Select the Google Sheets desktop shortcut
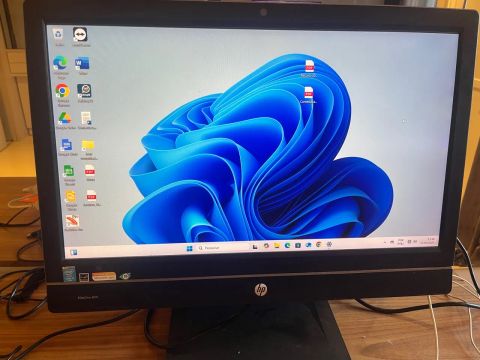Image resolution: width=480 pixels, height=360 pixels. click(x=69, y=175)
